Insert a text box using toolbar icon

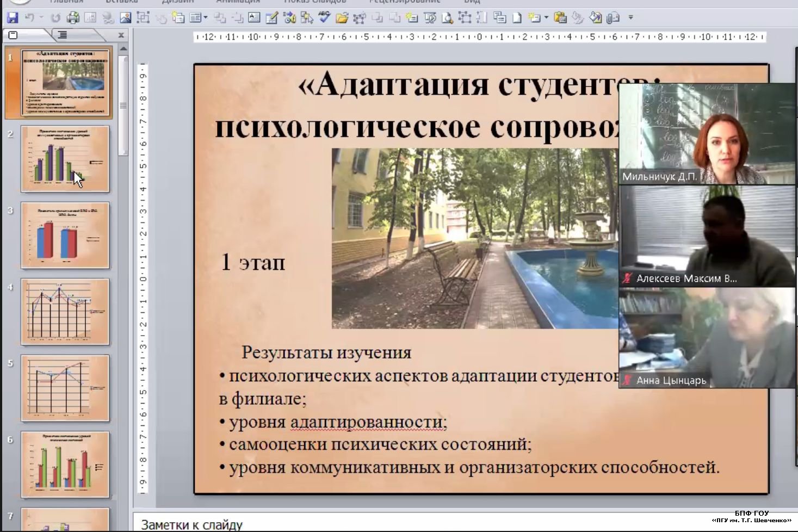254,18
